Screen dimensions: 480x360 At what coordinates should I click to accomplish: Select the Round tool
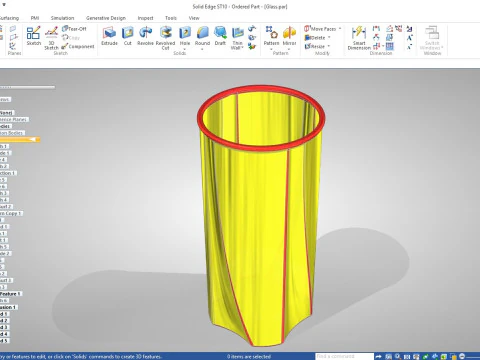[x=202, y=36]
